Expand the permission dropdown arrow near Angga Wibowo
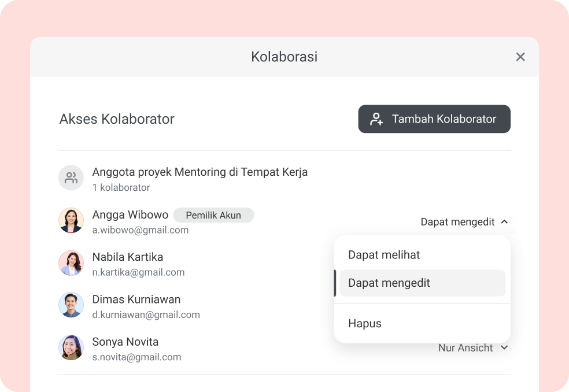The height and width of the screenshot is (392, 569). coord(504,221)
